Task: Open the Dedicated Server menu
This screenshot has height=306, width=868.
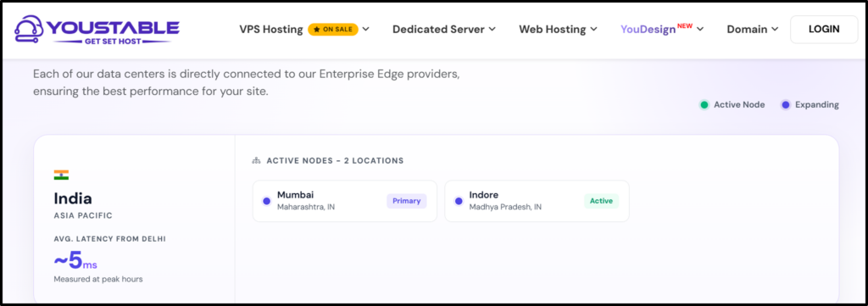Action: 438,30
